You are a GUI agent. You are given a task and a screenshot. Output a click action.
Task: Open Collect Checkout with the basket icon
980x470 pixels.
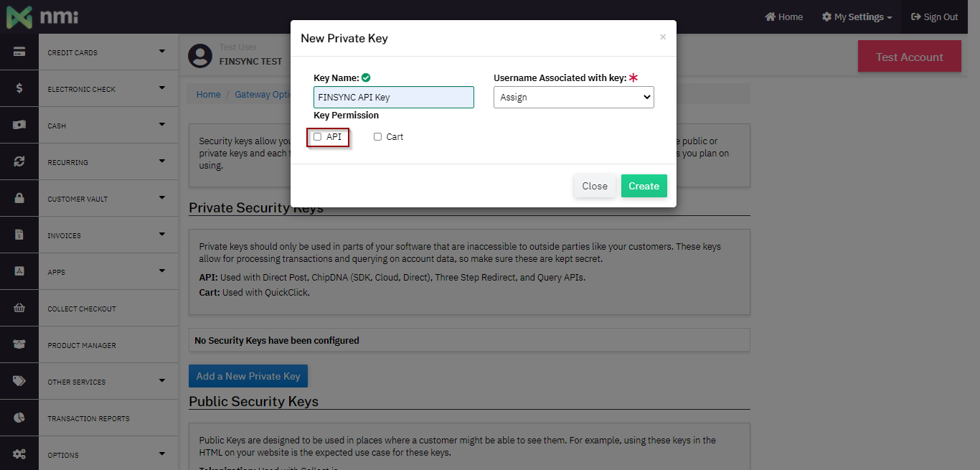coord(19,308)
